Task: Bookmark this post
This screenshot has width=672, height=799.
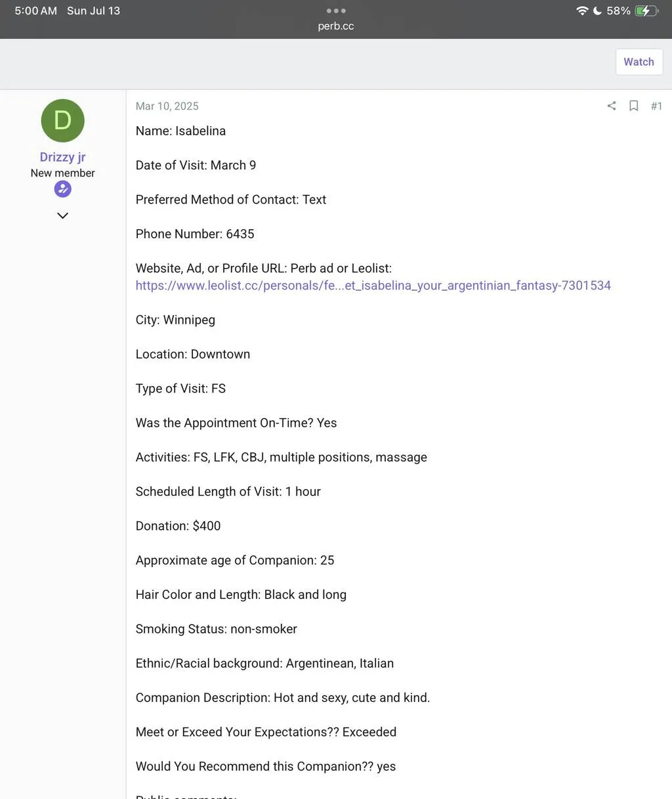Action: pyautogui.click(x=634, y=106)
